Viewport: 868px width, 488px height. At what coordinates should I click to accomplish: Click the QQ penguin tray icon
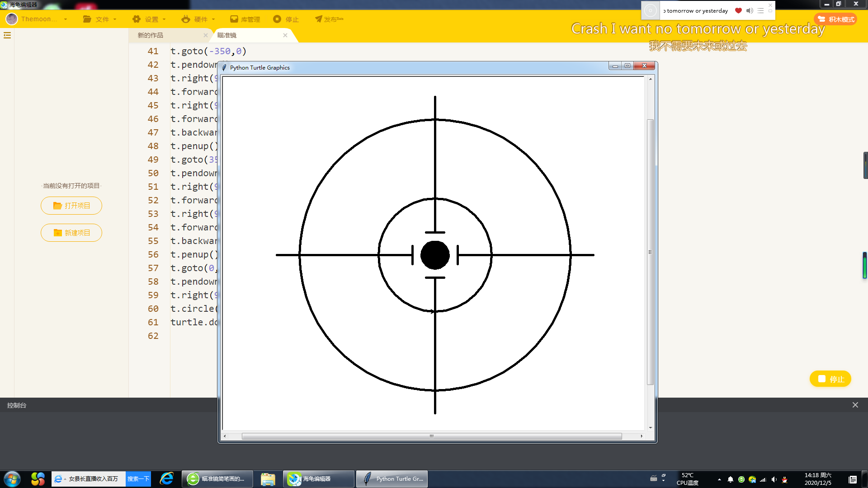(785, 479)
